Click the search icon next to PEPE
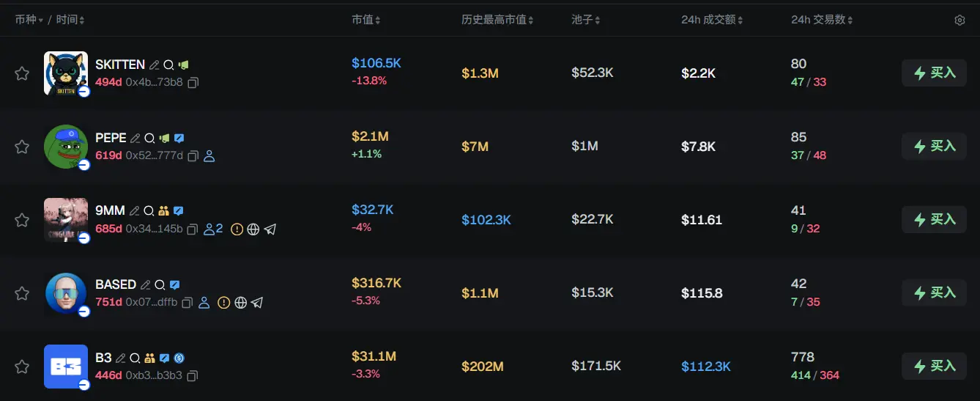The image size is (980, 401). tap(149, 138)
